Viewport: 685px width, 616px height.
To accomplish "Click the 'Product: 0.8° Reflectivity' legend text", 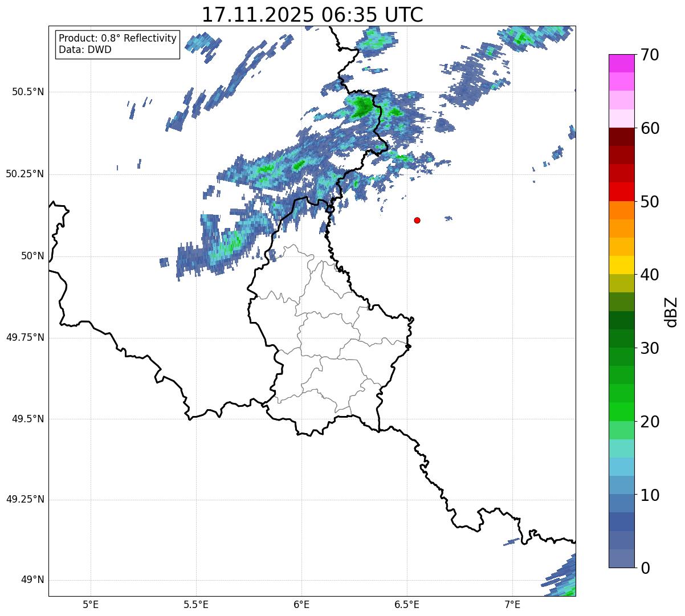I will [117, 38].
